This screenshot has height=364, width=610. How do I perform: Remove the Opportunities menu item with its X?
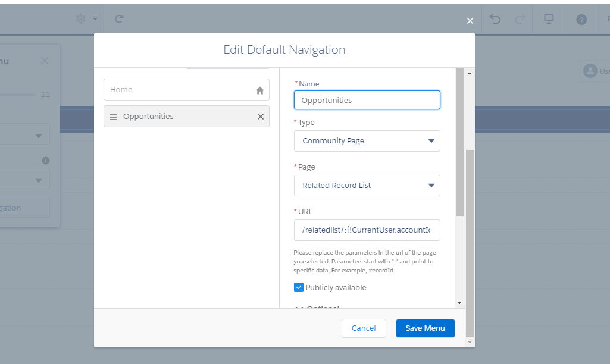click(260, 117)
